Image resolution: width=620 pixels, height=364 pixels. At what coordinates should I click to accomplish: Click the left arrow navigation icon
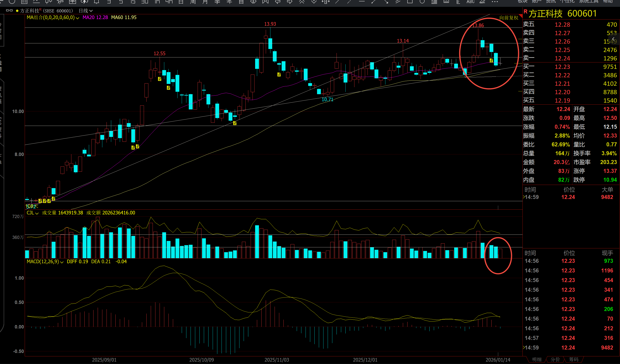click(277, 2)
